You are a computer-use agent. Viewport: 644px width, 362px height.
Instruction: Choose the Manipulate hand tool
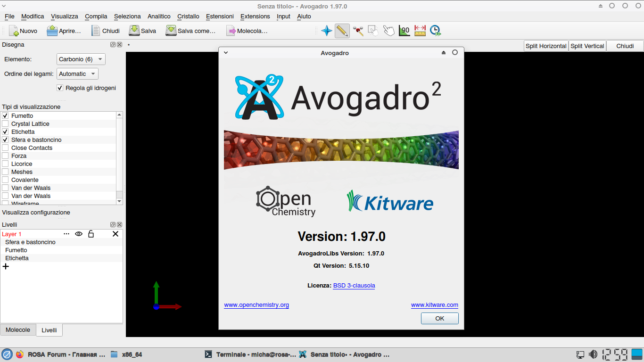point(388,31)
